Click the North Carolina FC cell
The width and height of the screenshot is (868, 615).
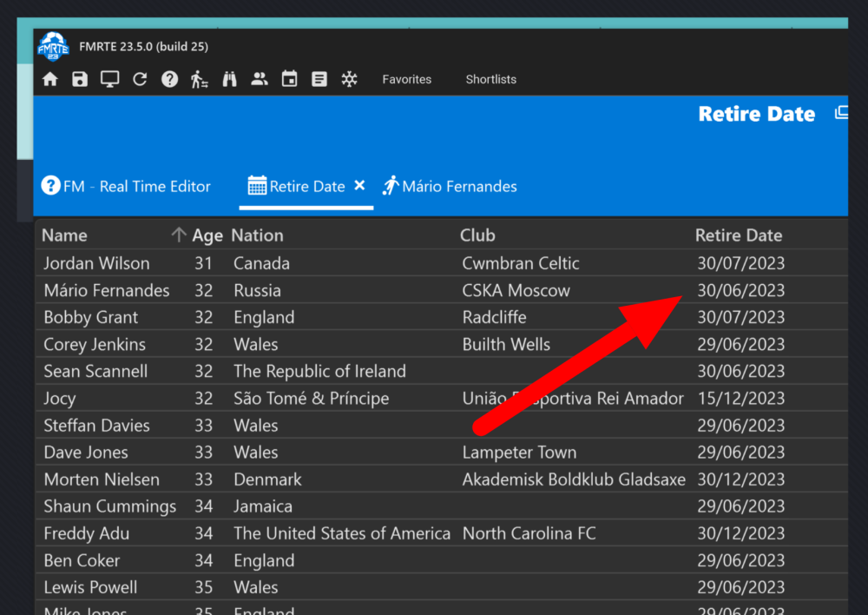click(529, 533)
